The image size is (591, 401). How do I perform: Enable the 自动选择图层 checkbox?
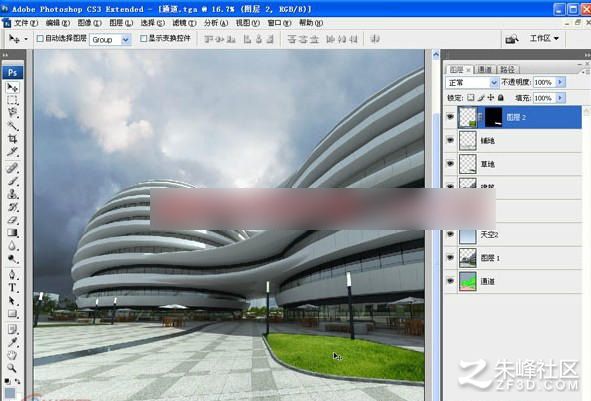point(40,38)
